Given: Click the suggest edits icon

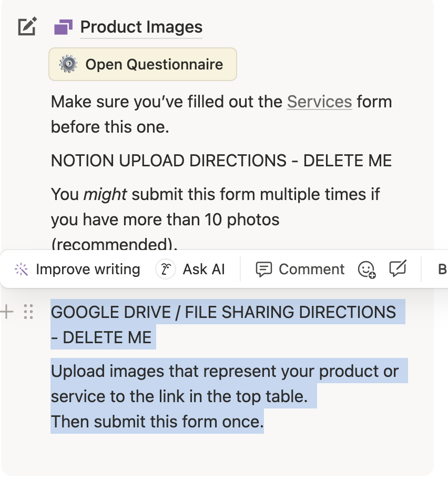Looking at the screenshot, I should point(398,270).
